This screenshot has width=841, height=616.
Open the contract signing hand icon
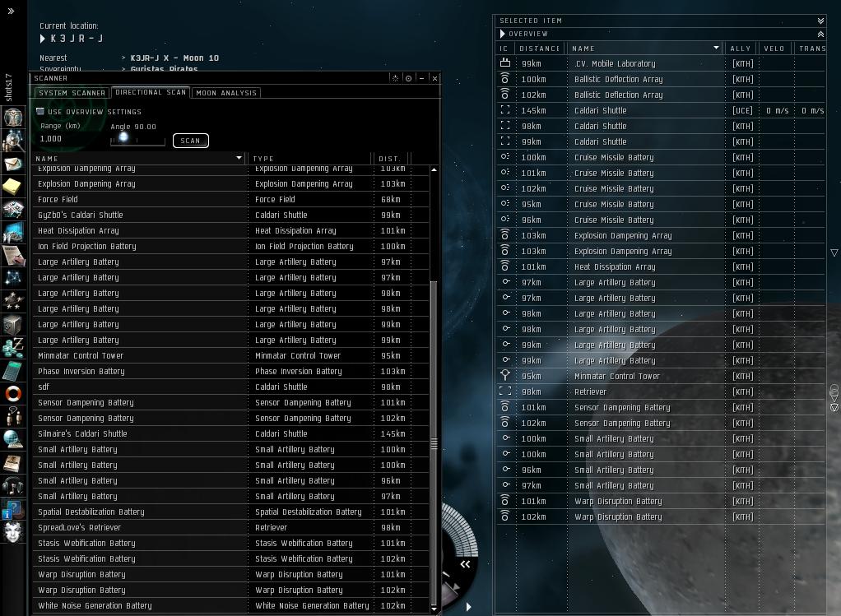[x=13, y=255]
